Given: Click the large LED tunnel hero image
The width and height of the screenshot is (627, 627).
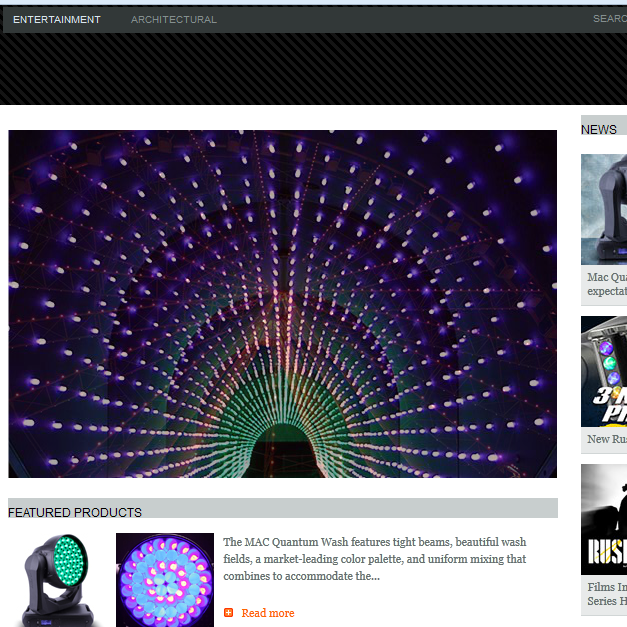Looking at the screenshot, I should 282,250.
